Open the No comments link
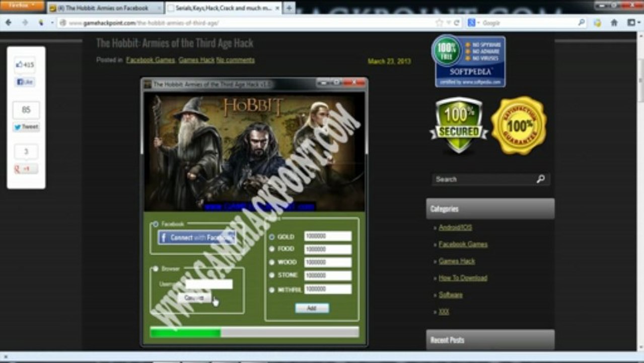This screenshot has width=644, height=363. coord(235,60)
